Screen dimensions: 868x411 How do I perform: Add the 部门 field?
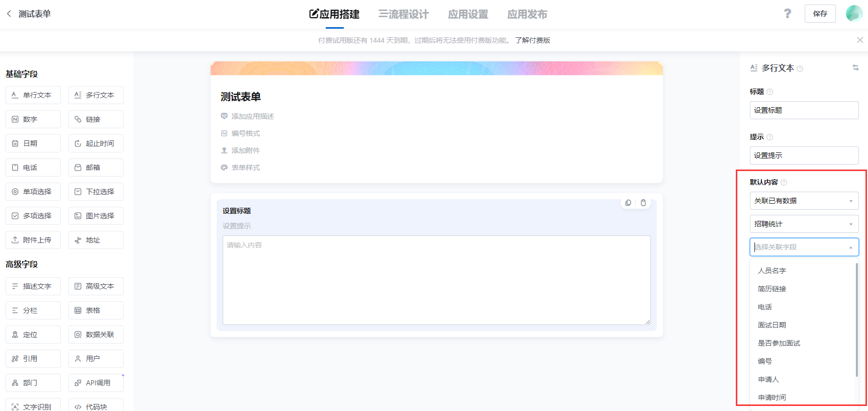[x=33, y=383]
